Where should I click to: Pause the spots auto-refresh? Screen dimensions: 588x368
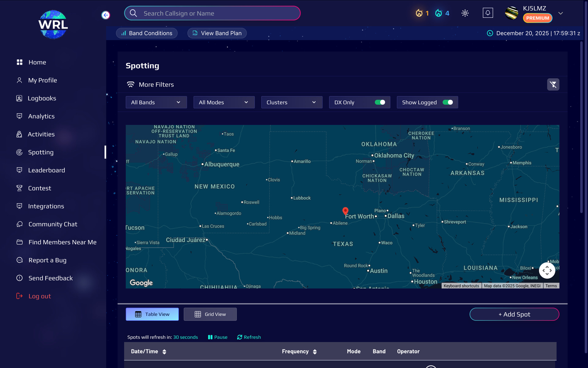point(218,337)
